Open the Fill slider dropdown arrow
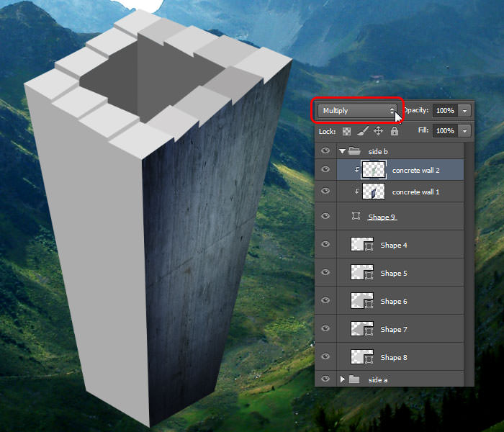 (465, 131)
